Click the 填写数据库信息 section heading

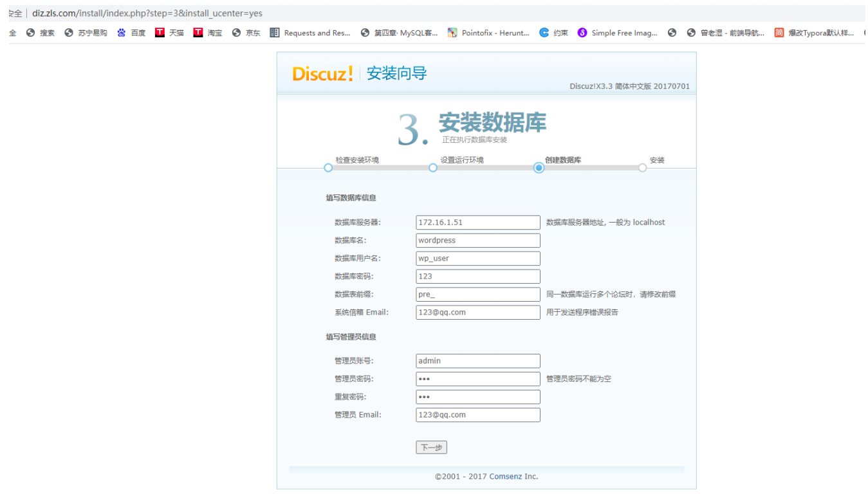(351, 198)
